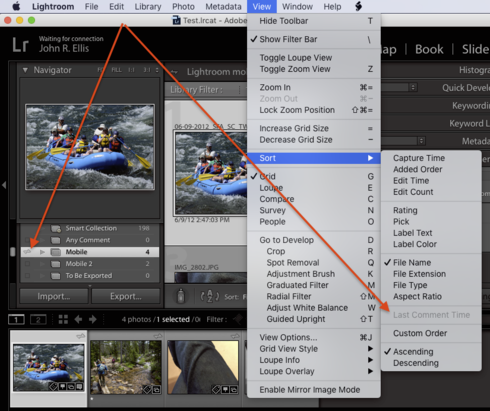The image size is (490, 411).
Task: Click the A-Z sort direction icon
Action: 210,296
